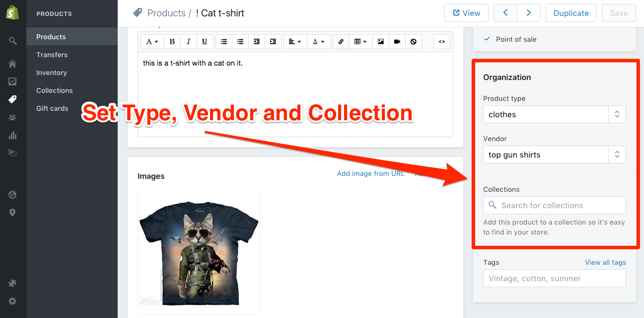Open Customers via the people icon
This screenshot has width=644, height=318.
[12, 117]
